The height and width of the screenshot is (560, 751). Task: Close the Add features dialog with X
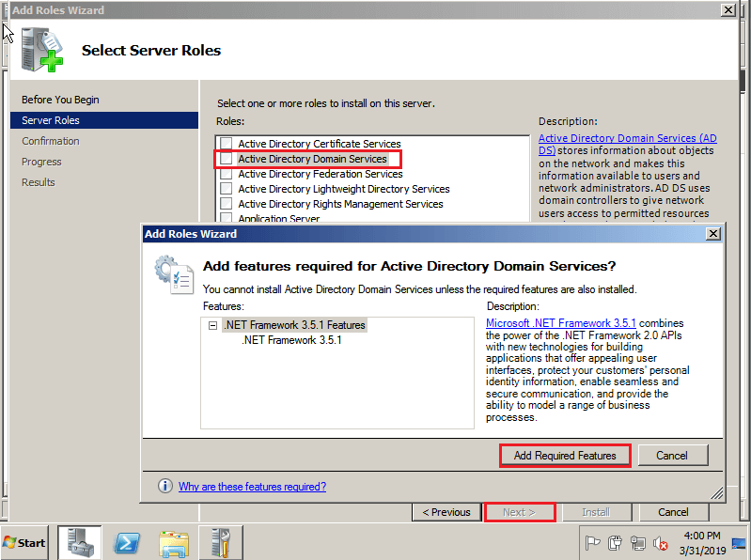coord(713,234)
